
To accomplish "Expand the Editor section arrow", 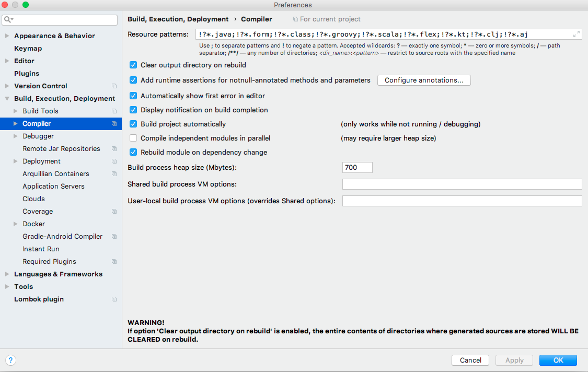I will tap(7, 61).
